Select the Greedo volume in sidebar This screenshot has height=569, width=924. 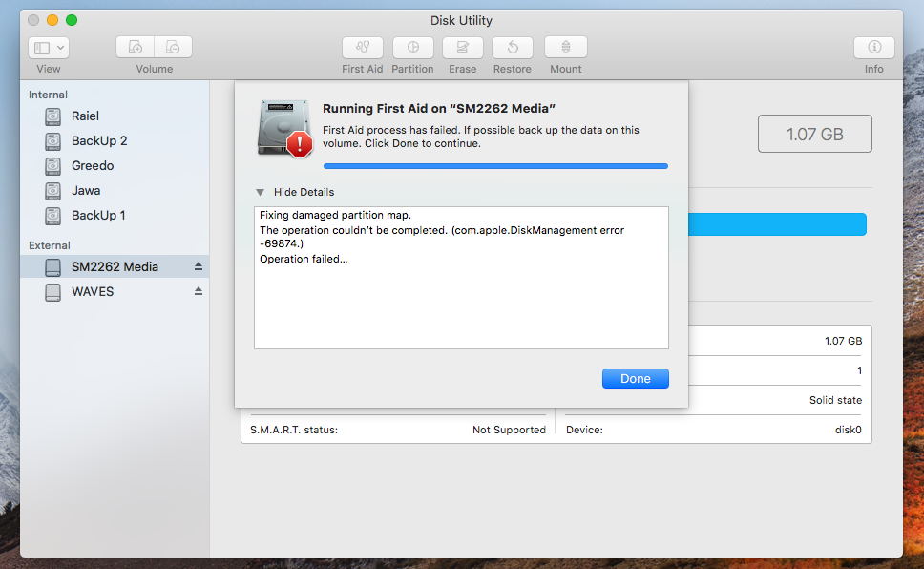(115, 166)
